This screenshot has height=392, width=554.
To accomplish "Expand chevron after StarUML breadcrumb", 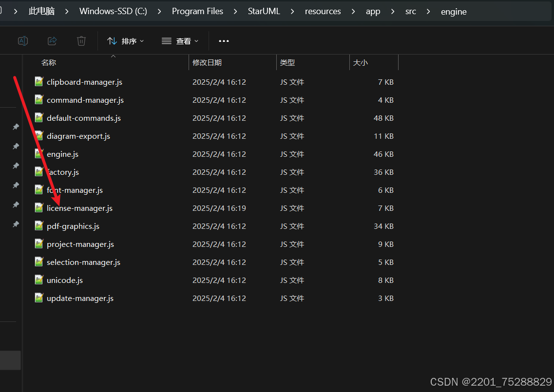I will coord(292,11).
